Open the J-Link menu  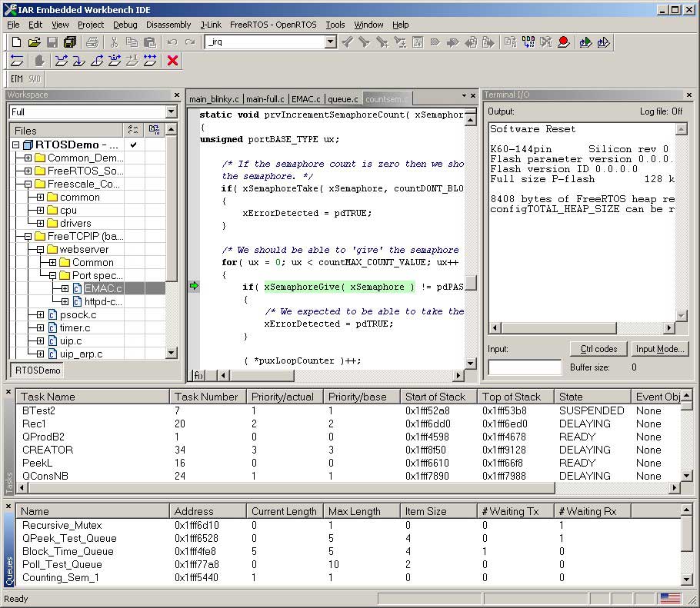pos(211,25)
